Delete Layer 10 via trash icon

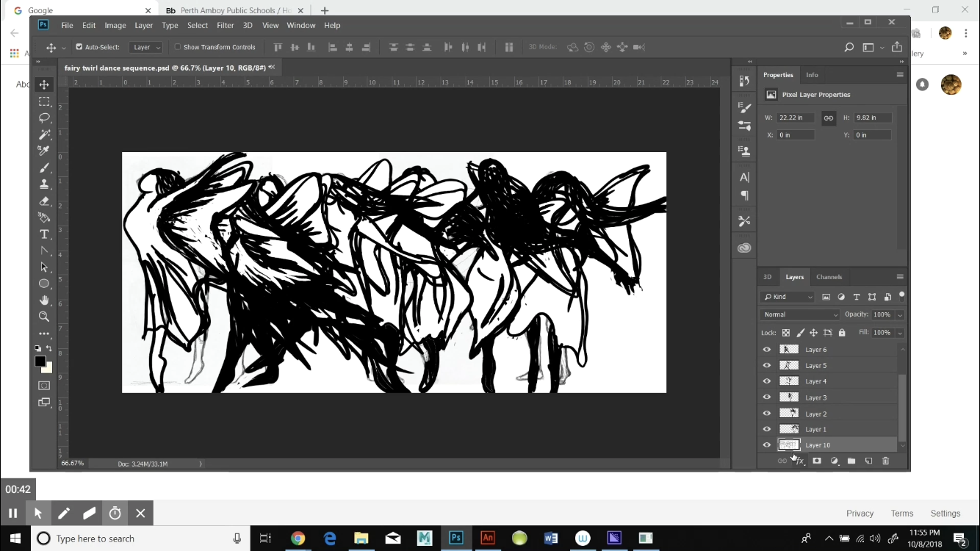click(x=885, y=461)
